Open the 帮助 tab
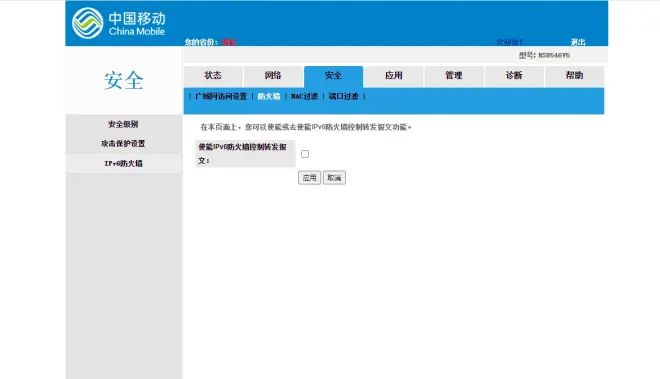This screenshot has width=660, height=379. click(x=574, y=76)
